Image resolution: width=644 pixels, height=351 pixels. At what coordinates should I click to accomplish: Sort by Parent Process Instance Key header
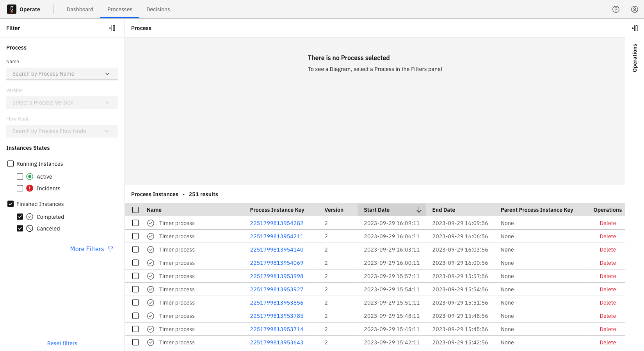click(537, 210)
